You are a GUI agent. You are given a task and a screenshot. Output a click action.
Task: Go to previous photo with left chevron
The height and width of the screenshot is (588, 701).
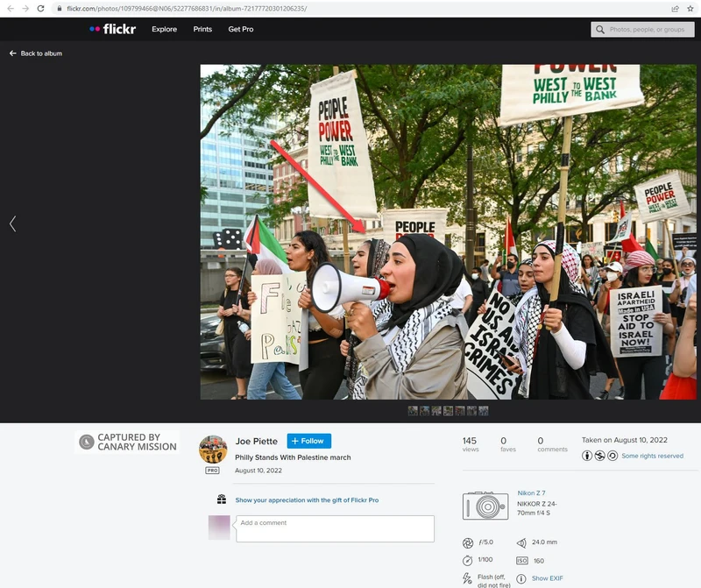(12, 223)
